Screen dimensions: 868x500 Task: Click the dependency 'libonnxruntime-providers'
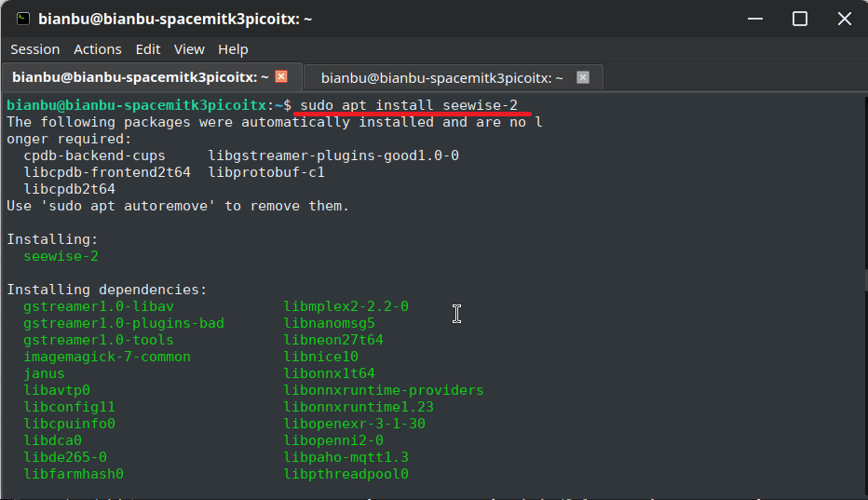(x=384, y=390)
